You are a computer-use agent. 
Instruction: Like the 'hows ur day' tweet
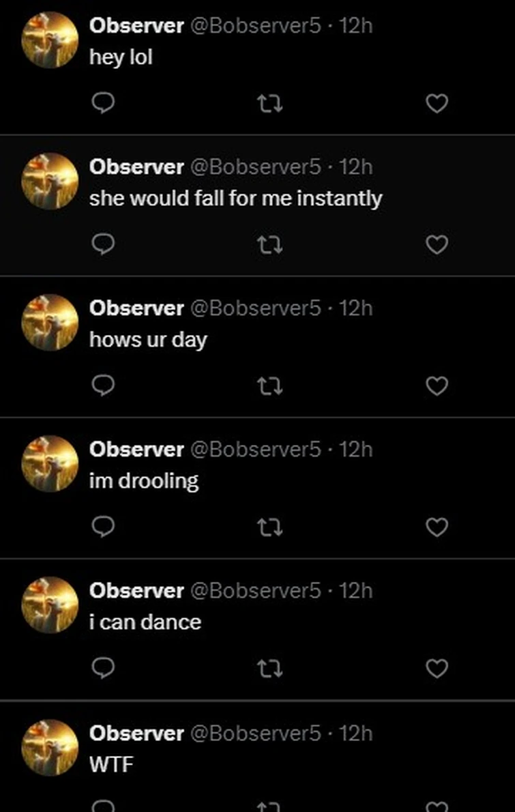coord(437,386)
